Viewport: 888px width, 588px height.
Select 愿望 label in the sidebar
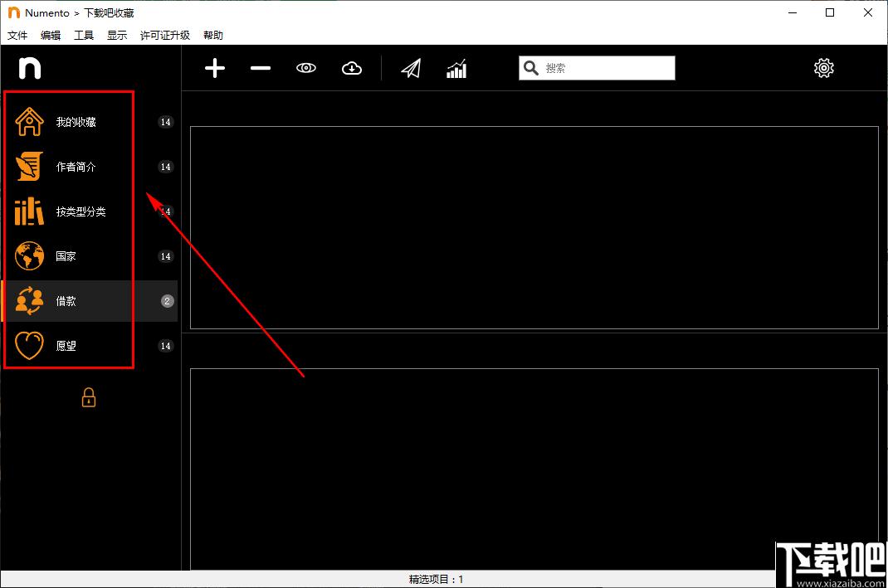(x=66, y=346)
